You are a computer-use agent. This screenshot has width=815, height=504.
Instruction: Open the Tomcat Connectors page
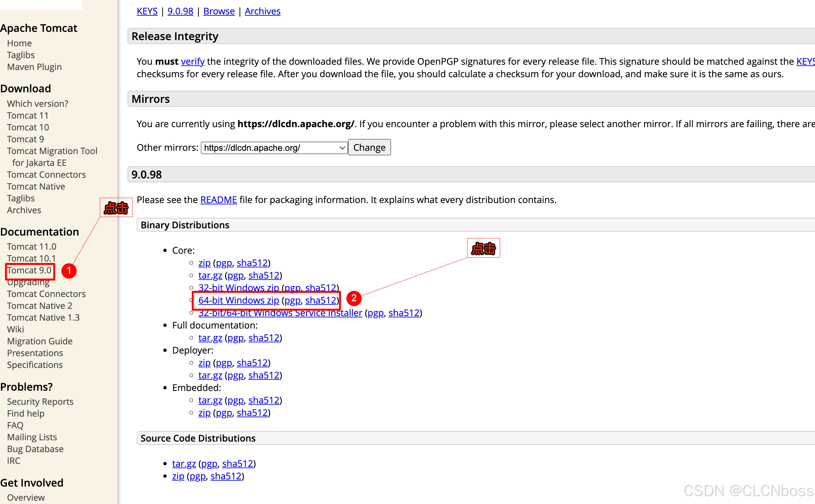(46, 175)
